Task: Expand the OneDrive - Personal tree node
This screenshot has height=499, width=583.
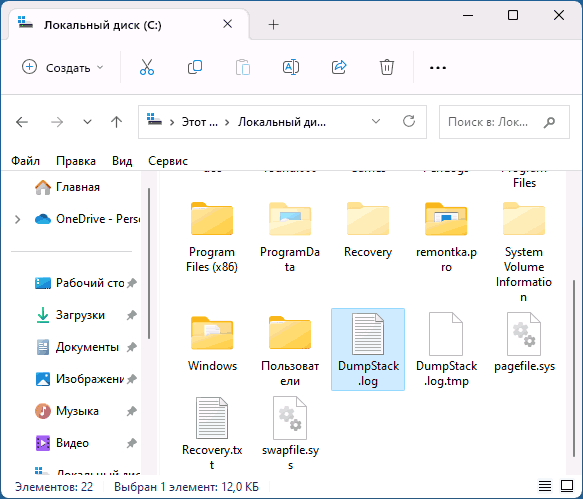Action: [x=17, y=219]
